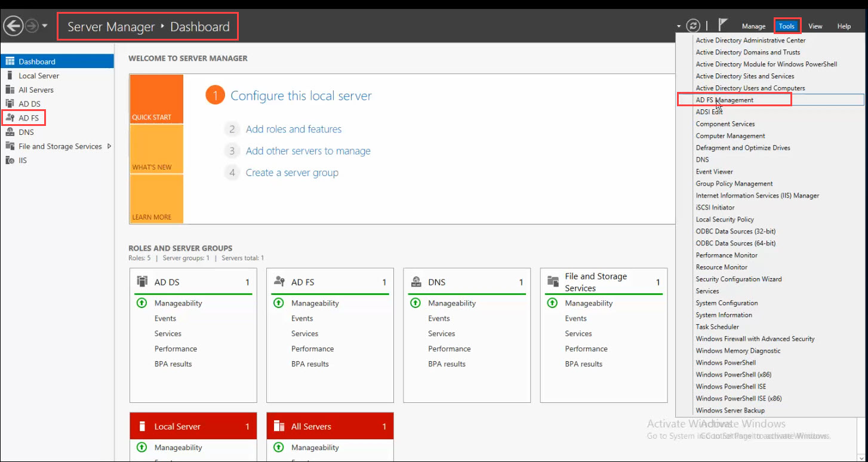The height and width of the screenshot is (462, 868).
Task: Select Windows Server Backup menu entry
Action: (x=730, y=411)
